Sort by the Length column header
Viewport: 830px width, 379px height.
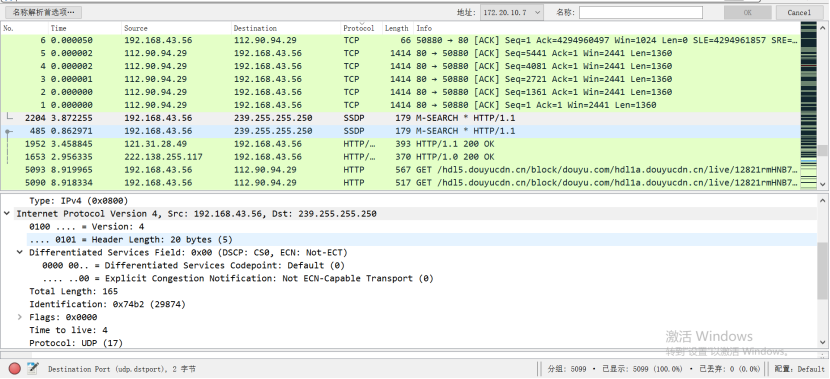tap(398, 28)
